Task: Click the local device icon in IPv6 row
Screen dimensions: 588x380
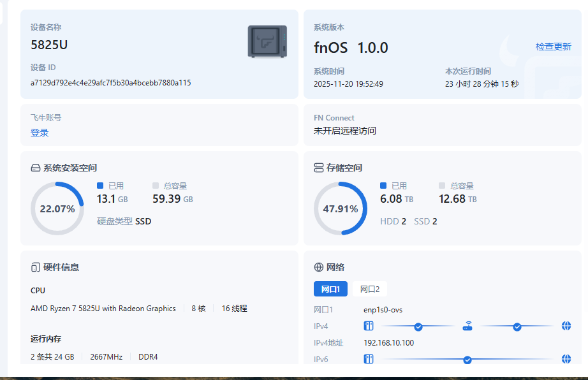Action: pyautogui.click(x=369, y=360)
